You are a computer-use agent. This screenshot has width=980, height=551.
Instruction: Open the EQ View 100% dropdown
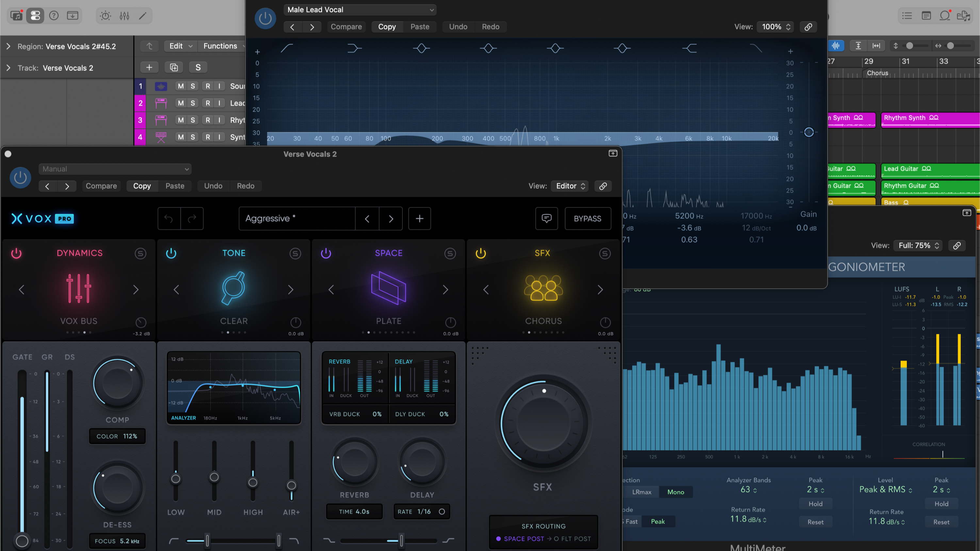pos(775,27)
